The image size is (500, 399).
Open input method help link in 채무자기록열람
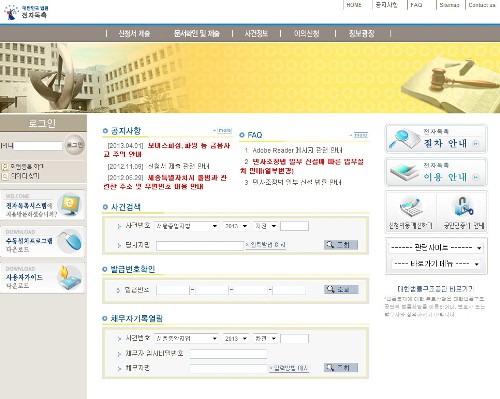(x=289, y=368)
